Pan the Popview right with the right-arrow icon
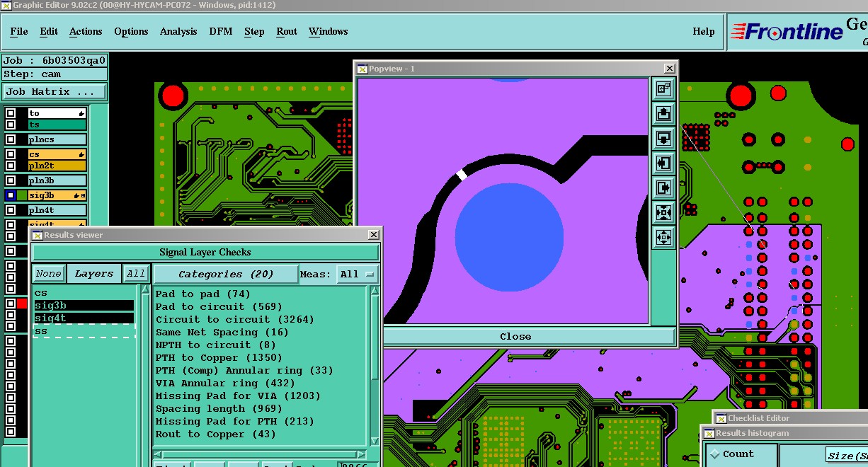 click(x=663, y=188)
